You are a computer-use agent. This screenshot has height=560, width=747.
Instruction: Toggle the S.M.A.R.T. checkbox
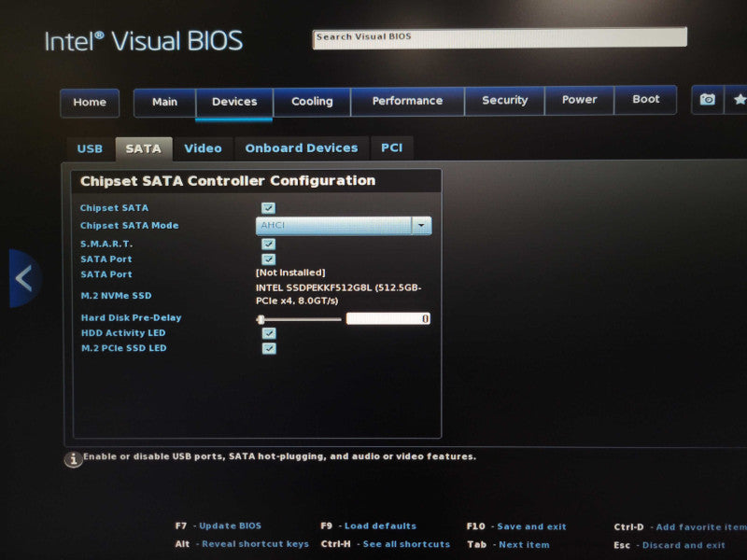pyautogui.click(x=268, y=244)
